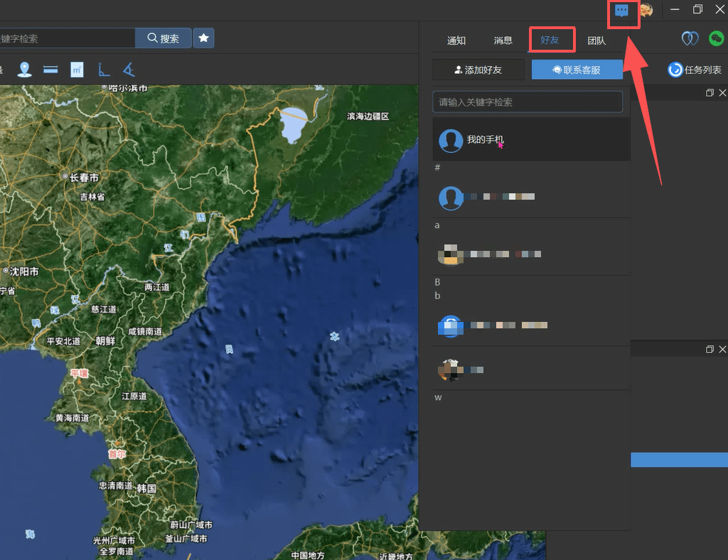728x560 pixels.
Task: Click 平壤 label on the map
Action: [79, 373]
